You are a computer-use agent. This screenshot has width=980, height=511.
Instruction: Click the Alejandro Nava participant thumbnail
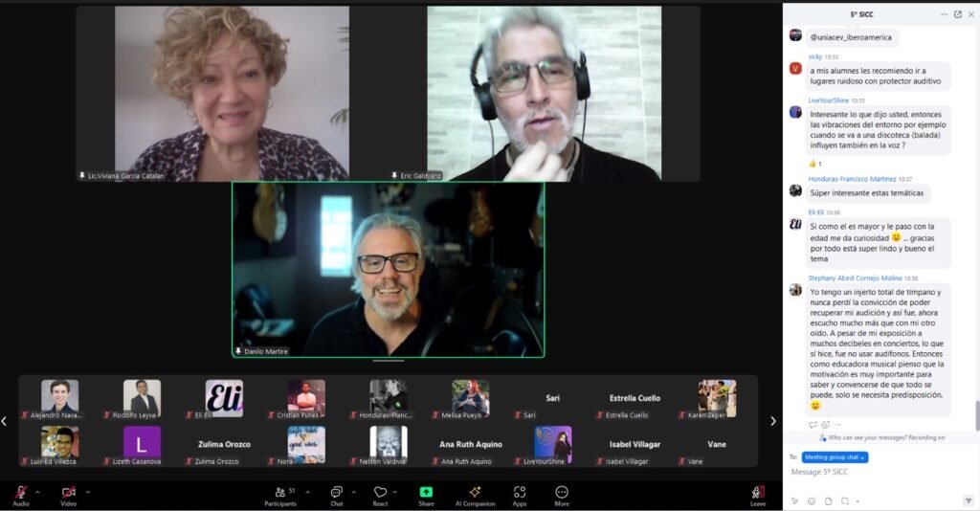pos(60,399)
